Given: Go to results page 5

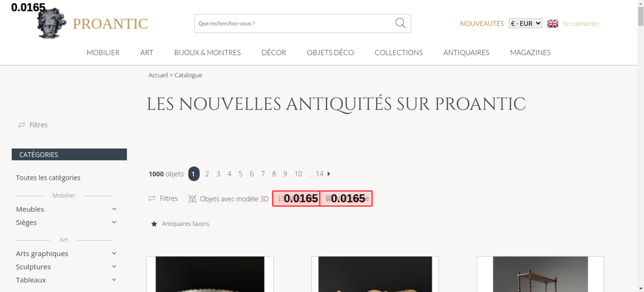Looking at the screenshot, I should pos(241,174).
